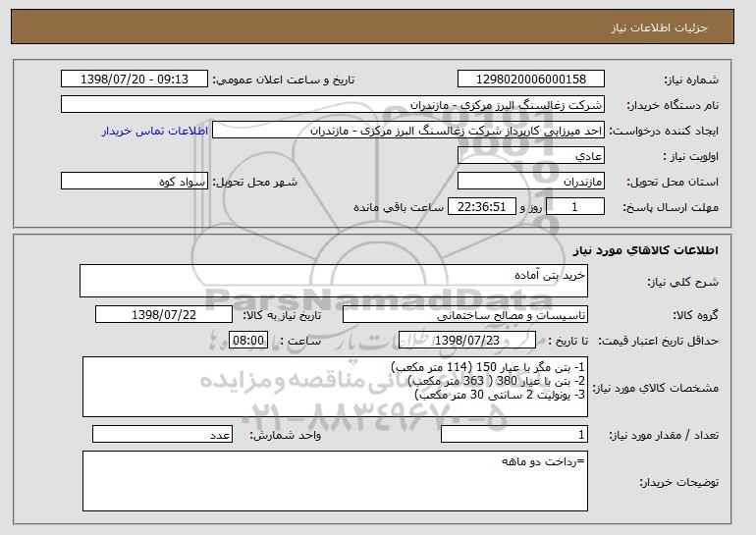Click the buyer organization name field
The width and height of the screenshot is (756, 535).
tap(333, 105)
